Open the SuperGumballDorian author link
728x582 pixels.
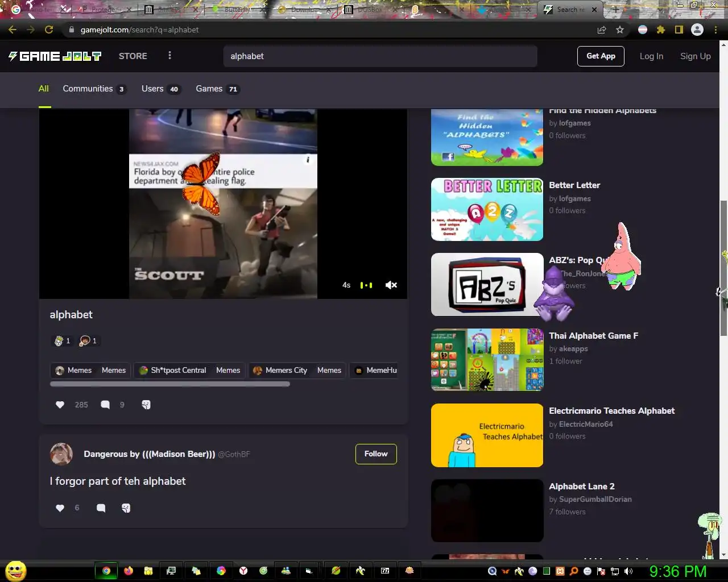(595, 500)
